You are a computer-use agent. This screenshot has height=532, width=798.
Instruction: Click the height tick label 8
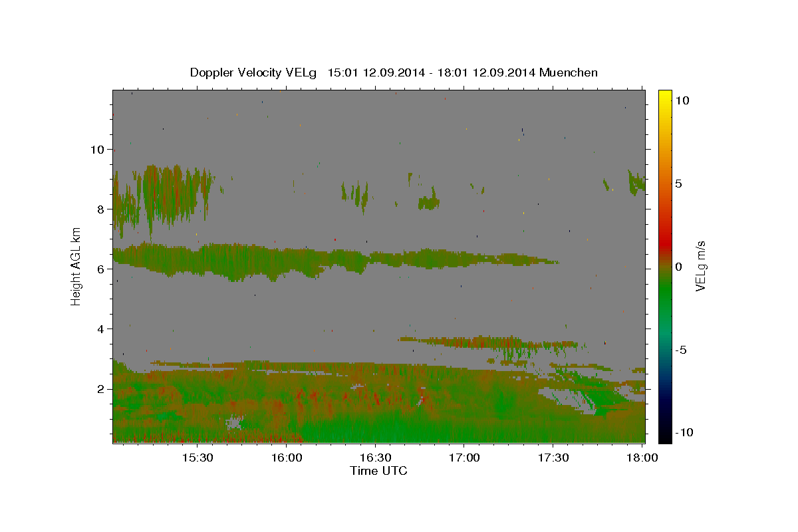(101, 209)
